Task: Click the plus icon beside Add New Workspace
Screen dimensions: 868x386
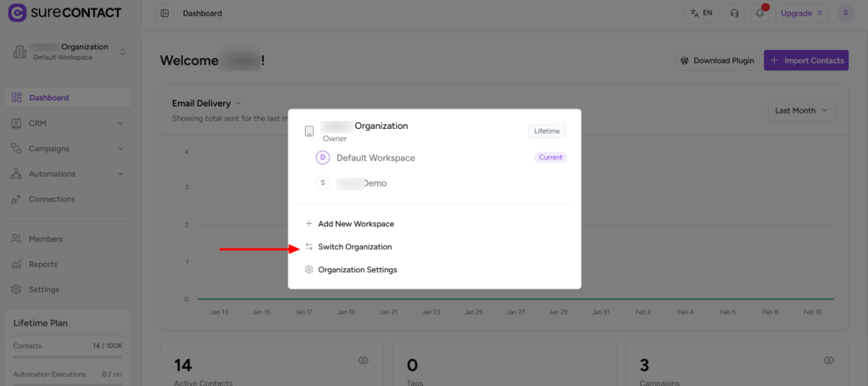Action: (x=309, y=224)
